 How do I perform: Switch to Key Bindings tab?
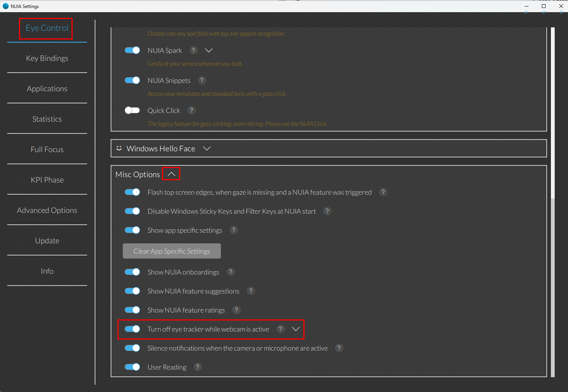(x=47, y=58)
